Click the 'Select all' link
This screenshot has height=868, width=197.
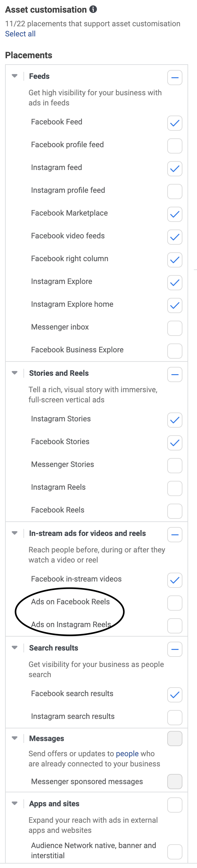[x=21, y=34]
